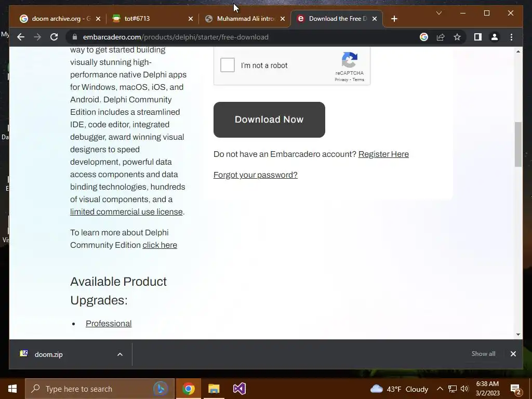Click Show all downloads
Image resolution: width=532 pixels, height=399 pixels.
(483, 353)
